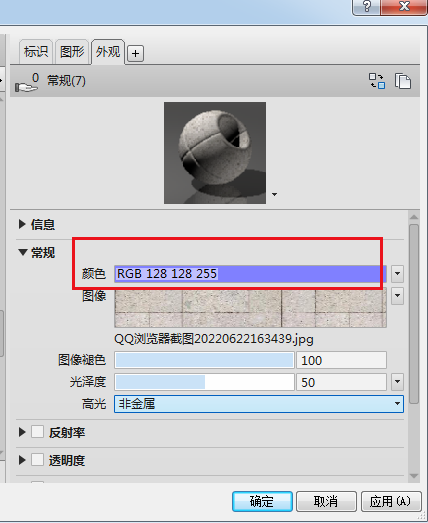
Task: Click the properties scrollbar up arrow
Action: point(414,217)
